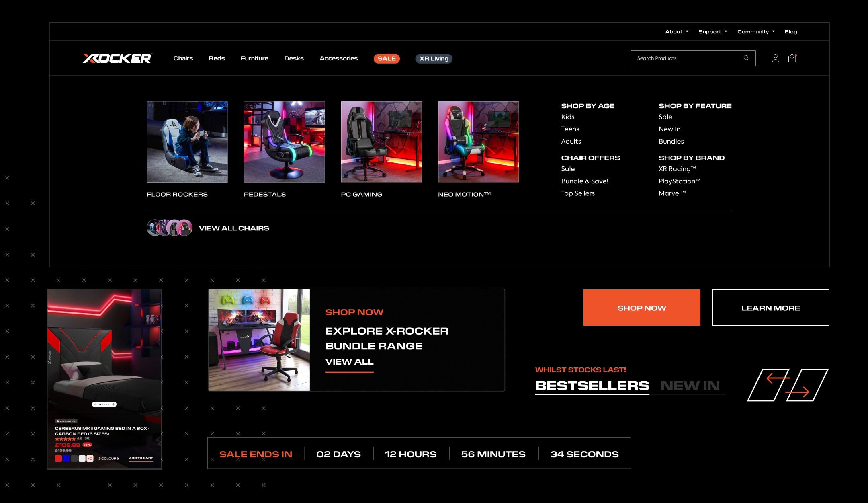This screenshot has width=868, height=503.
Task: Open the Beds menu
Action: (x=217, y=58)
